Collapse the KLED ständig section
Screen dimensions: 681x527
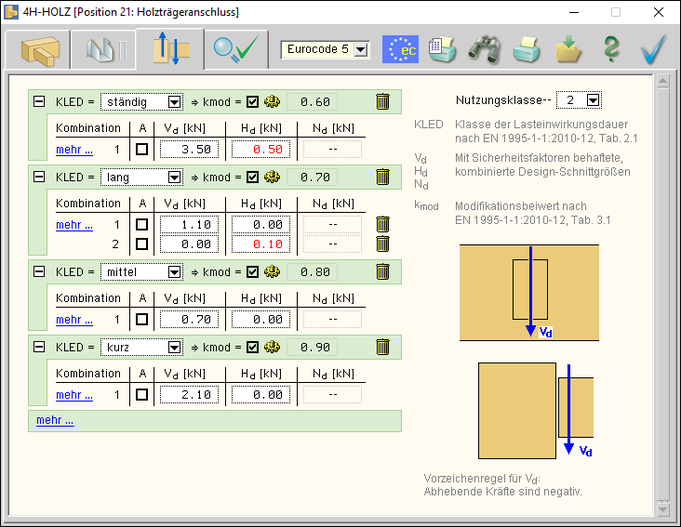coord(39,101)
